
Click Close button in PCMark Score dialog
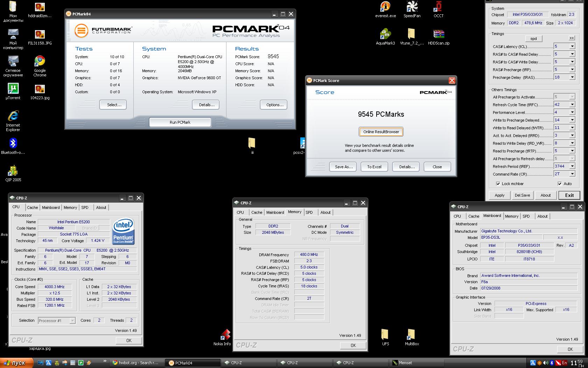pos(437,167)
